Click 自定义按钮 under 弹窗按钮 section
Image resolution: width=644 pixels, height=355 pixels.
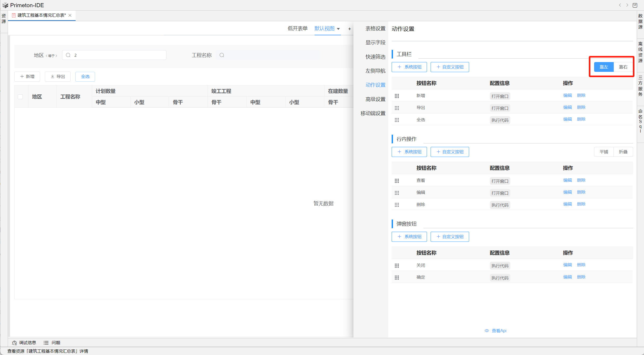(450, 236)
